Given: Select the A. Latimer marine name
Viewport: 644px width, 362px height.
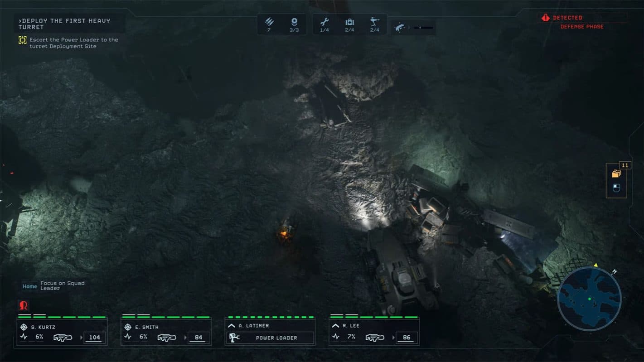Looking at the screenshot, I should pos(253,326).
